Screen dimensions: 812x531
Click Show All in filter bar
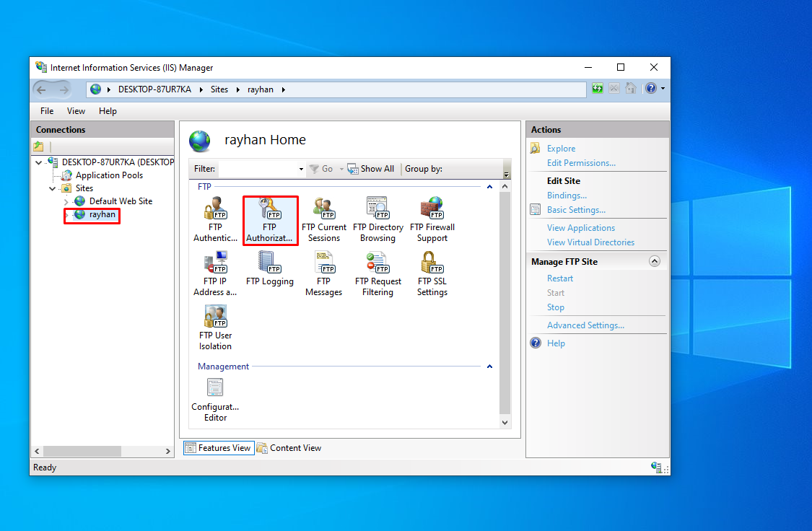click(371, 169)
